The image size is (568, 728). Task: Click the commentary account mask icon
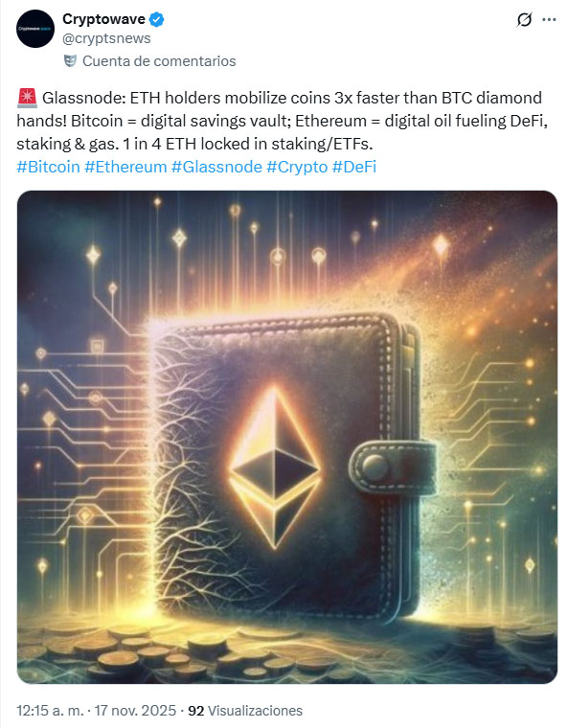[x=70, y=60]
